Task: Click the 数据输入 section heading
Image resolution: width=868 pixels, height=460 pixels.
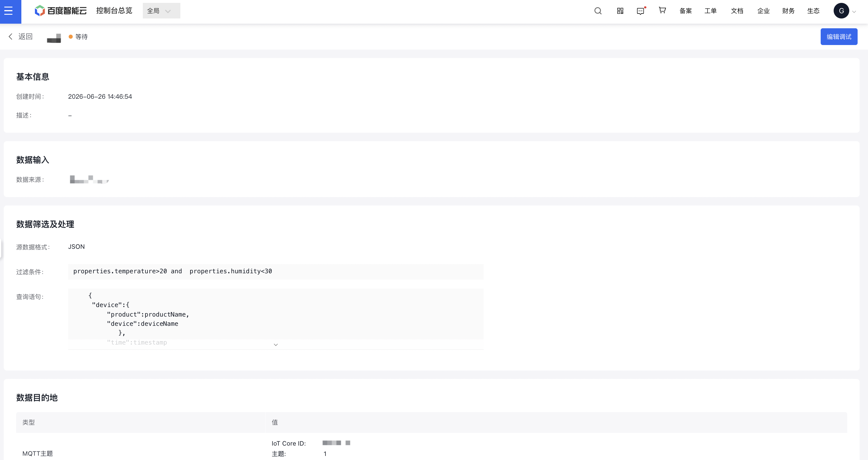Action: point(33,160)
